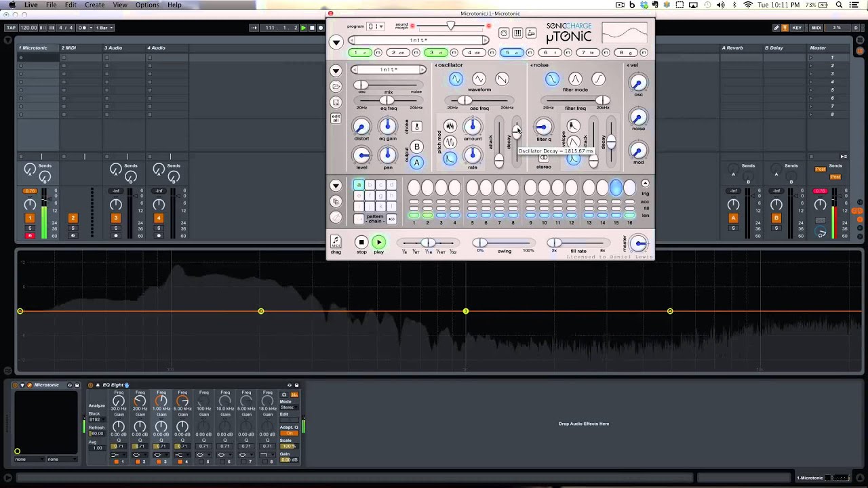This screenshot has height=488, width=868.
Task: Click the Microtonic keyboard icon at top
Action: click(x=517, y=33)
